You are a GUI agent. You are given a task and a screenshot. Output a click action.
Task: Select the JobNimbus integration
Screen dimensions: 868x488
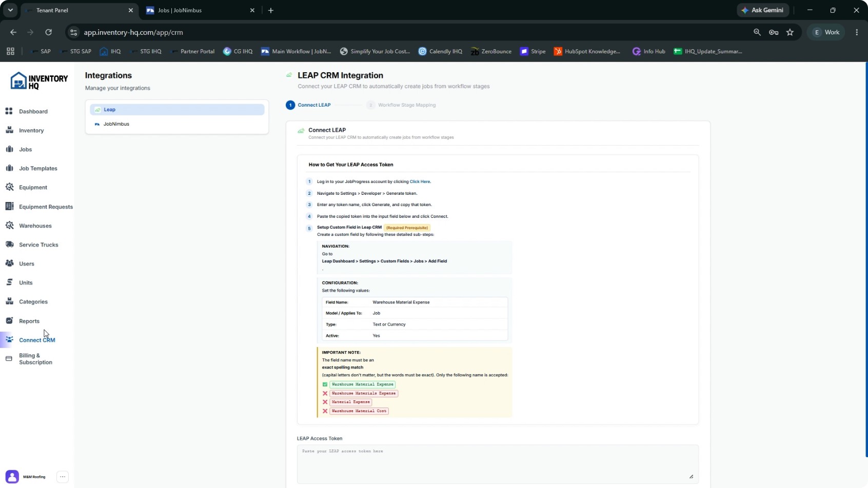(x=177, y=124)
